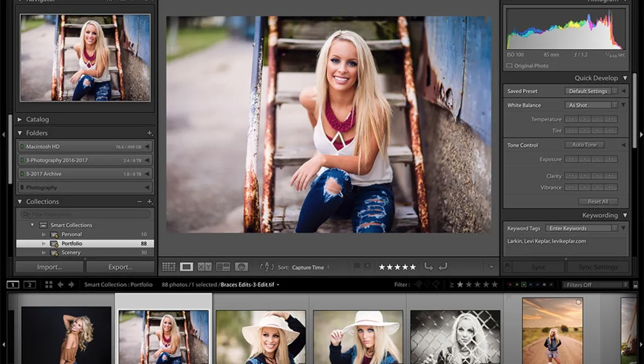Click the flag as pick icon

356,266
